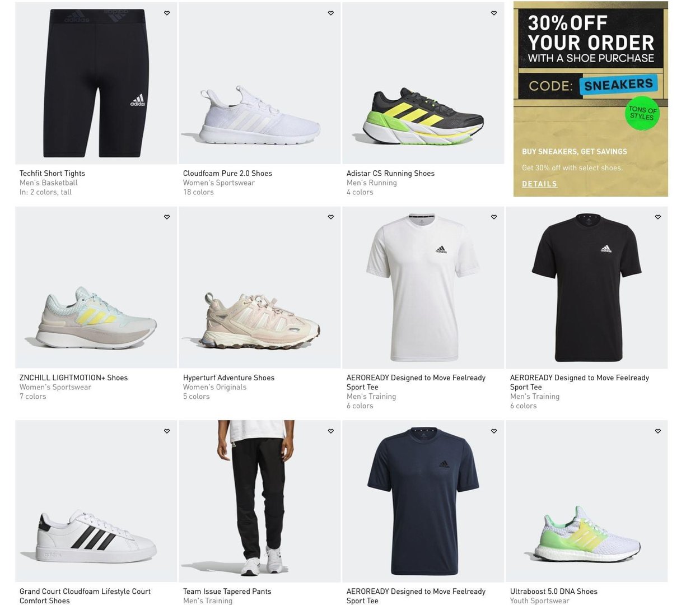The height and width of the screenshot is (605, 700).
Task: Wishlist the Team Issue Tapered Pants
Action: point(331,431)
